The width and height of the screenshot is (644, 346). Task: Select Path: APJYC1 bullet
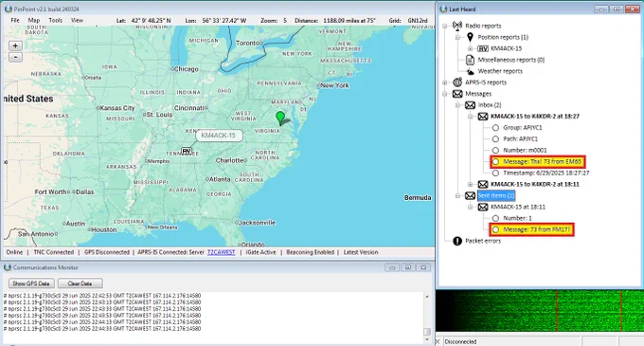click(x=495, y=139)
